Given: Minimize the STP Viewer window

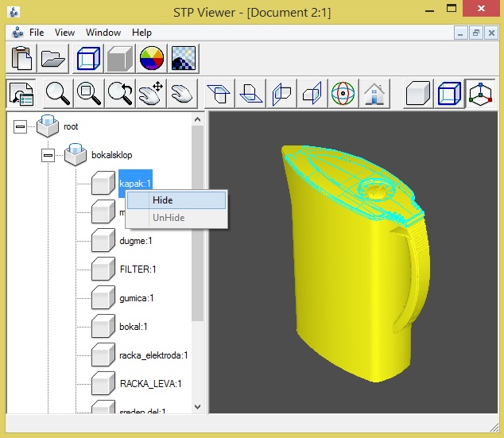Looking at the screenshot, I should [429, 10].
